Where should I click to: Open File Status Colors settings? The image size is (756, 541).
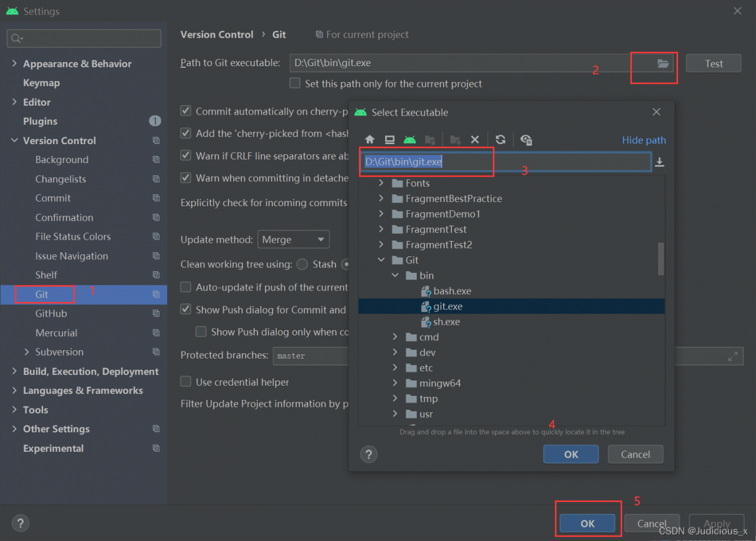tap(73, 237)
